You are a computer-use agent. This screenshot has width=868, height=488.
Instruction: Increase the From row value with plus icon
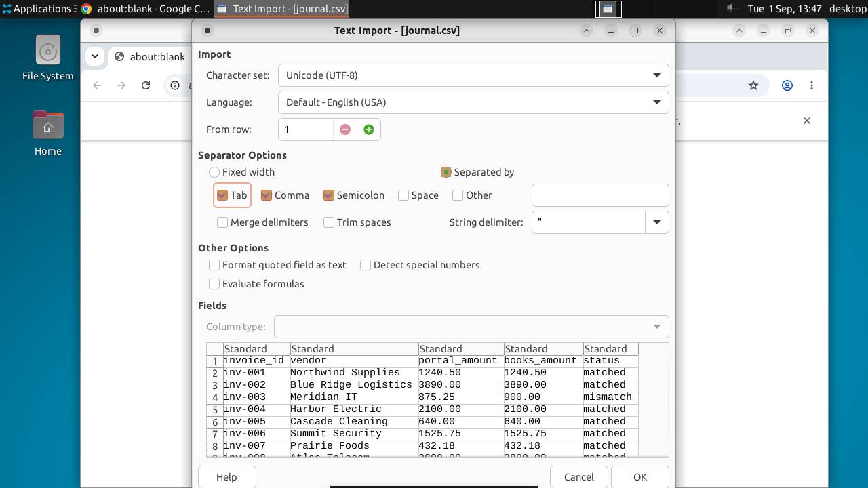(369, 129)
